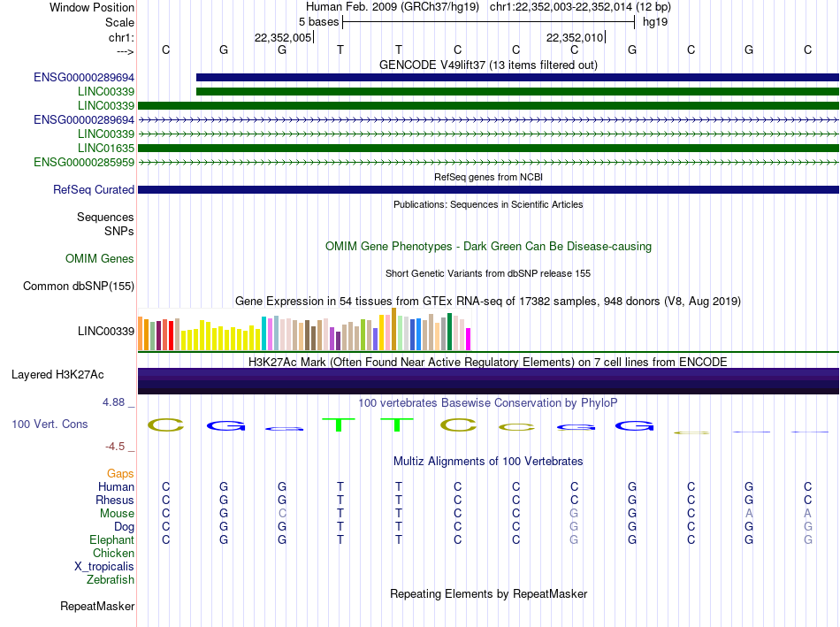Select the ENSG00000289694 label with arrowed blue intron line
840x627 pixels.
[x=84, y=120]
